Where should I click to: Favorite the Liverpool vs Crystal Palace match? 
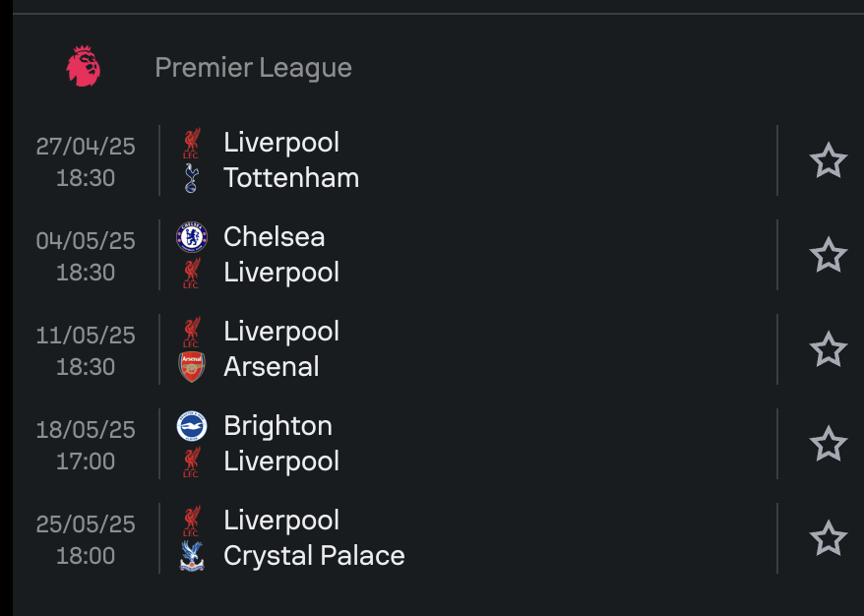pos(829,538)
